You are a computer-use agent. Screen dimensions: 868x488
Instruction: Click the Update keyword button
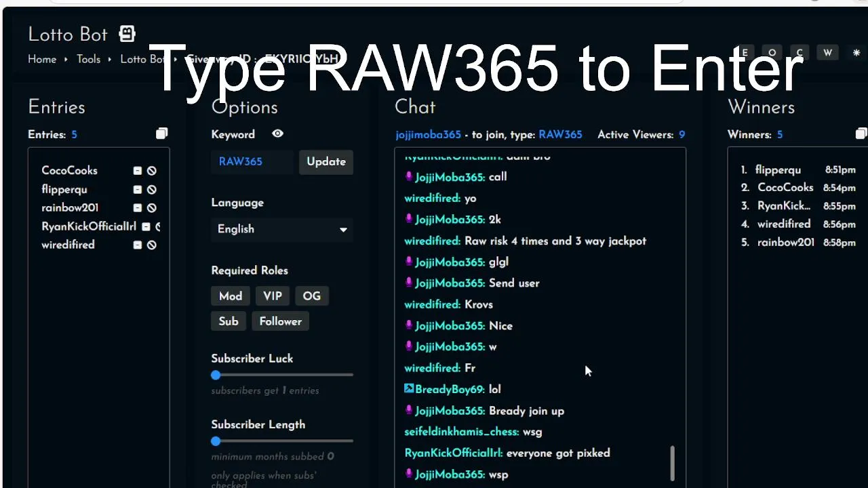click(x=326, y=162)
